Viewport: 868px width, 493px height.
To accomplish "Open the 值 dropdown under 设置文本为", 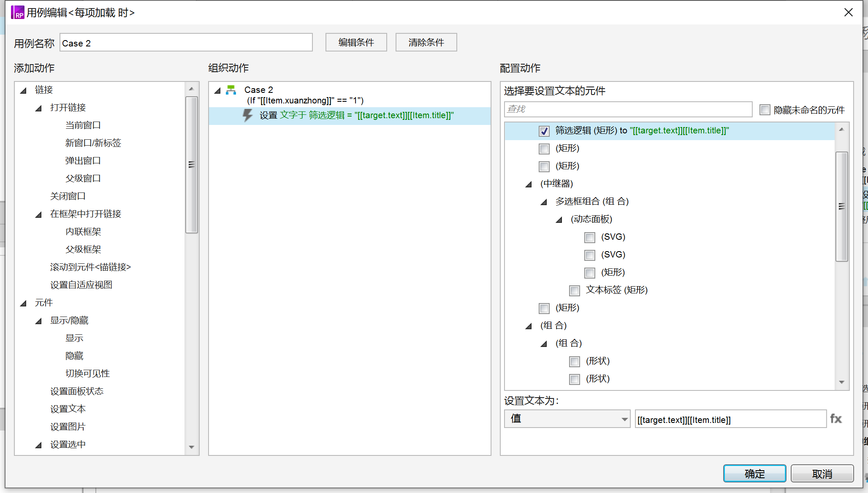I will [x=567, y=419].
